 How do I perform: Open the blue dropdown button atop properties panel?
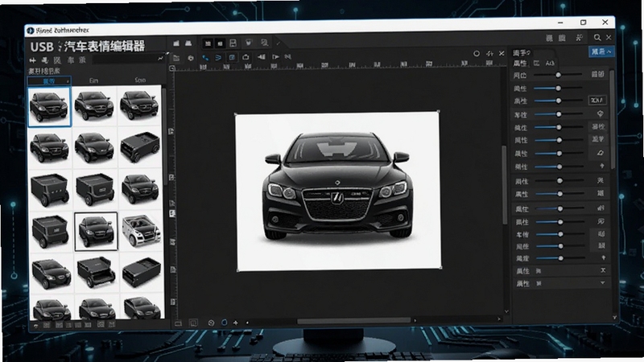601,51
